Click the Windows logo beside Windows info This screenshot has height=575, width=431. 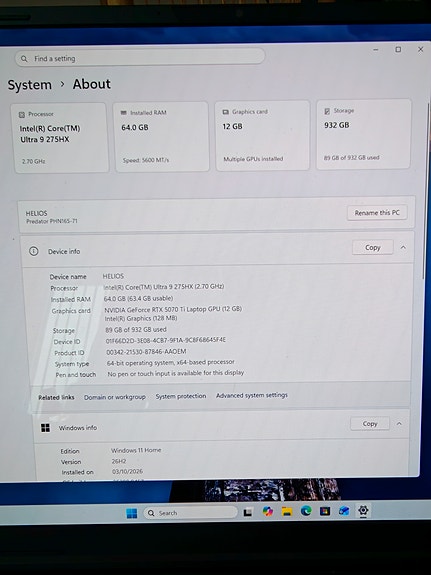click(45, 428)
